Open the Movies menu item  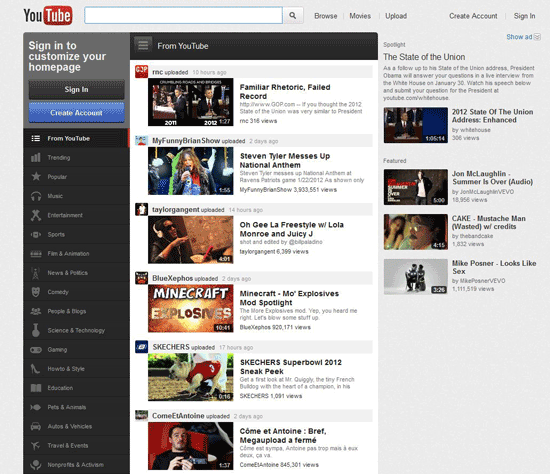pyautogui.click(x=360, y=16)
